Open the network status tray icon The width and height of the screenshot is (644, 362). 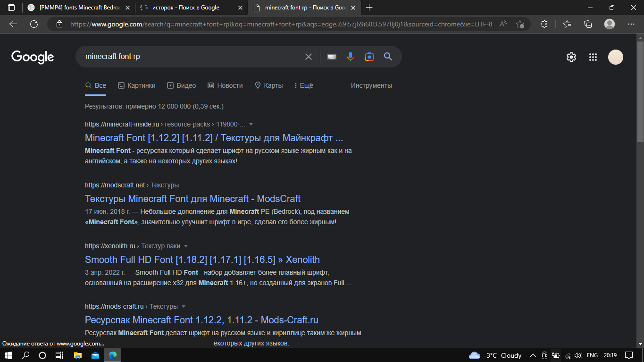(x=568, y=355)
